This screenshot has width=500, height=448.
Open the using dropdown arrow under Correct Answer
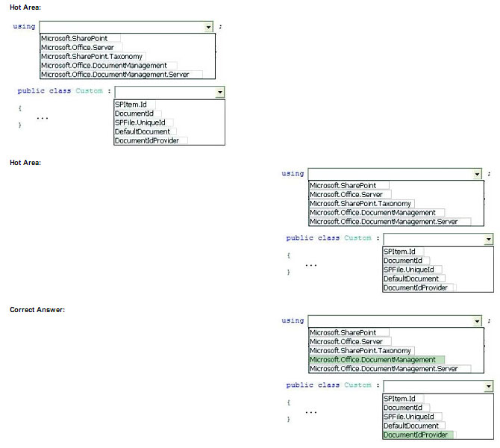tap(477, 321)
